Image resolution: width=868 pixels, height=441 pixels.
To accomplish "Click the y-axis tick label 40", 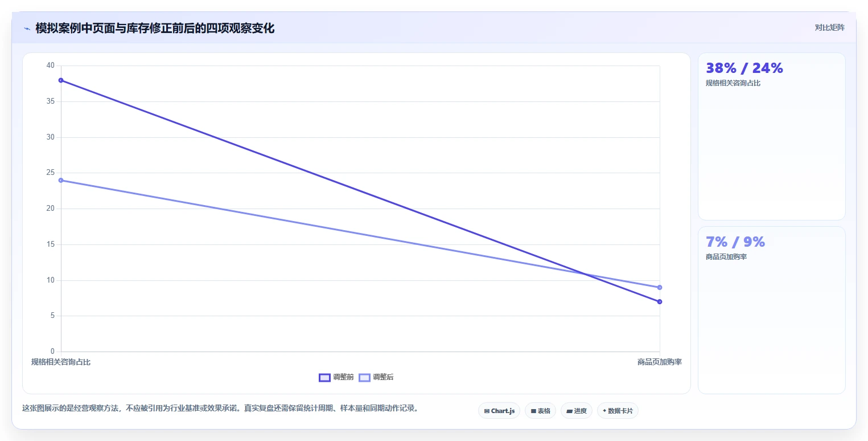I will click(51, 66).
